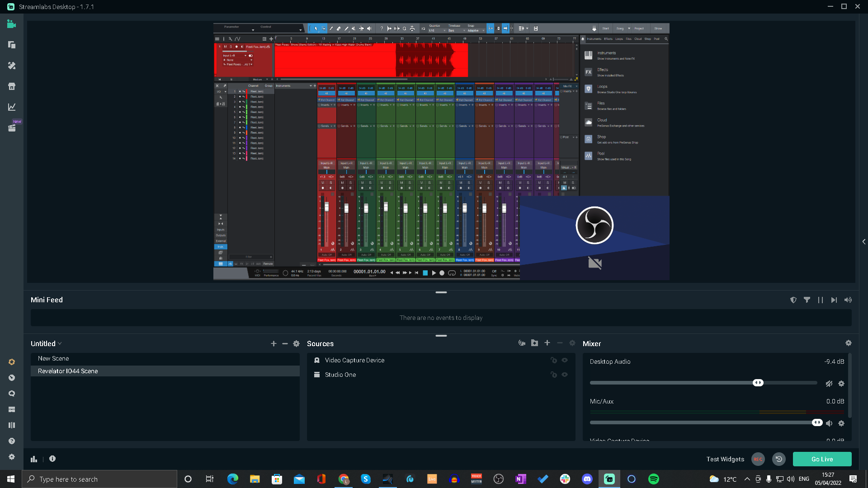Toggle the replay buffer button
Screen dimensions: 868x488
[778, 459]
